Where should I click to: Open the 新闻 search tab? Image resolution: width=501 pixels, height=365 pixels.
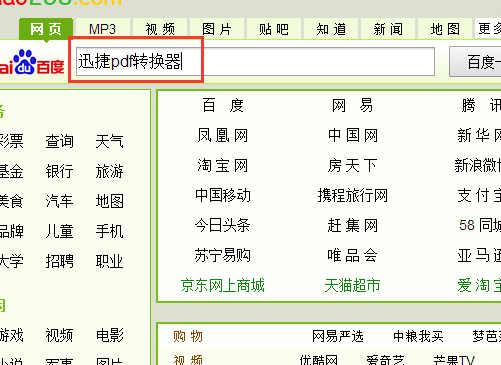click(388, 29)
